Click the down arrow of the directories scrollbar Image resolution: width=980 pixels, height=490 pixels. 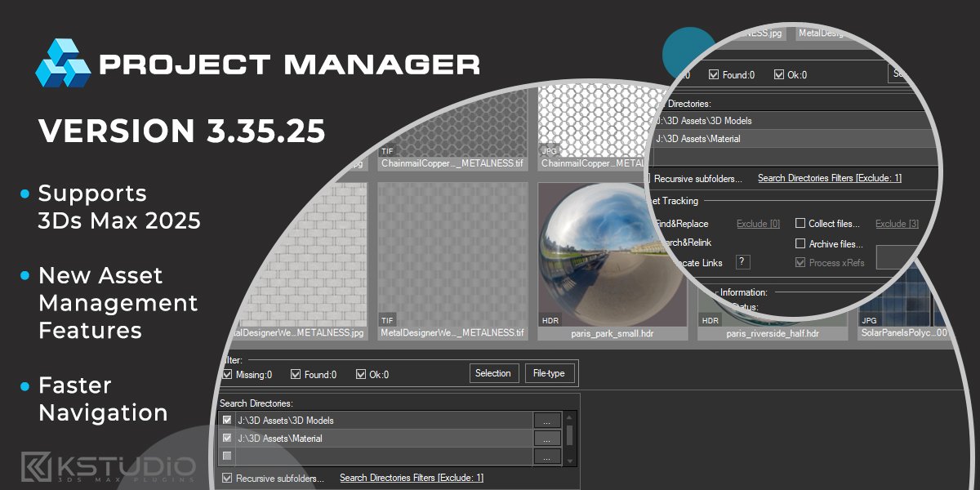(x=570, y=460)
